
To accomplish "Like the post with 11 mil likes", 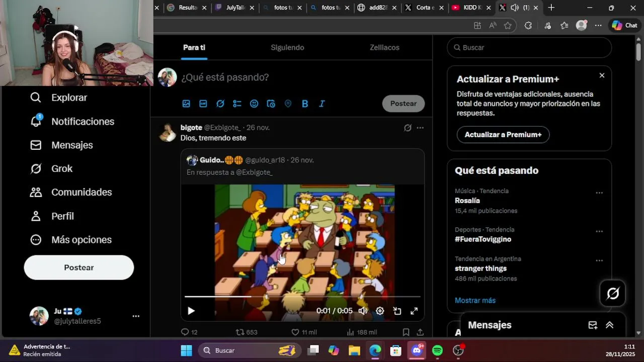I will [x=304, y=332].
